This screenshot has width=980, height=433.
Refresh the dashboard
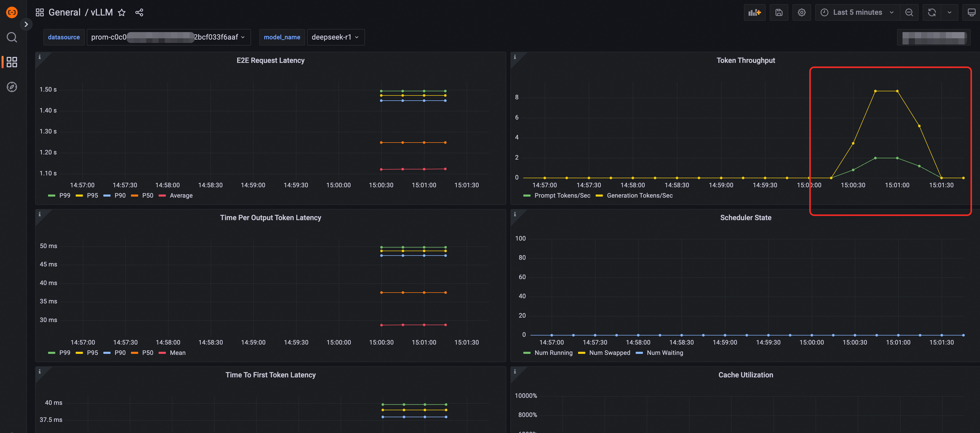pos(932,13)
